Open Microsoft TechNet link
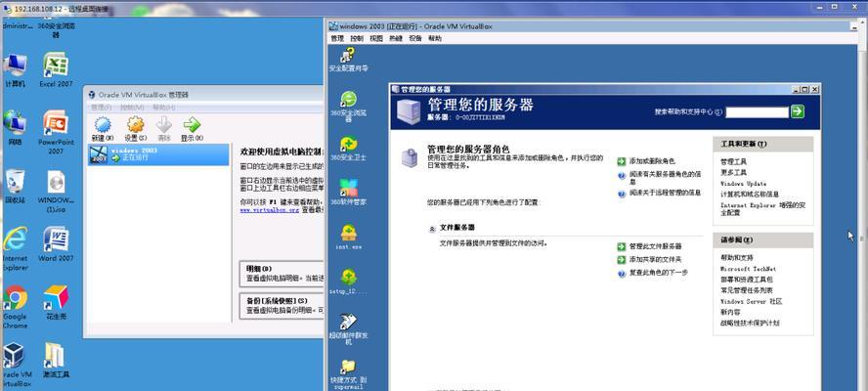 (748, 269)
